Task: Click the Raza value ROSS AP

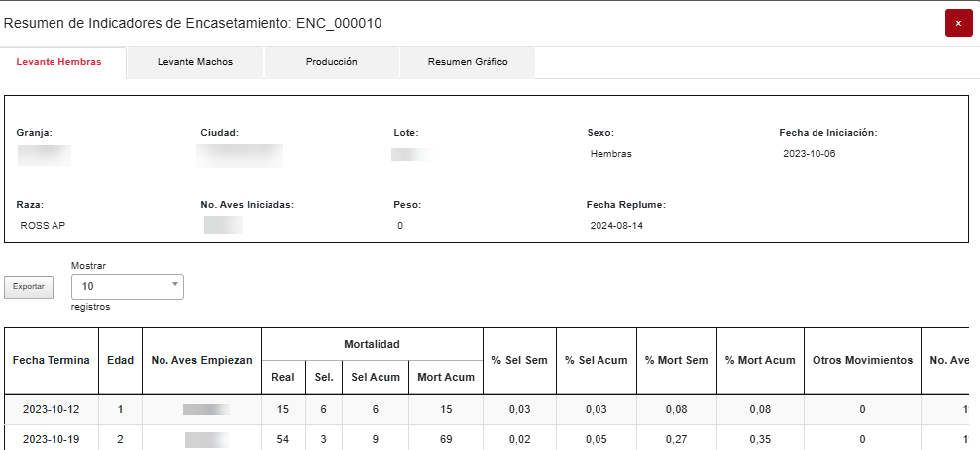Action: coord(43,226)
